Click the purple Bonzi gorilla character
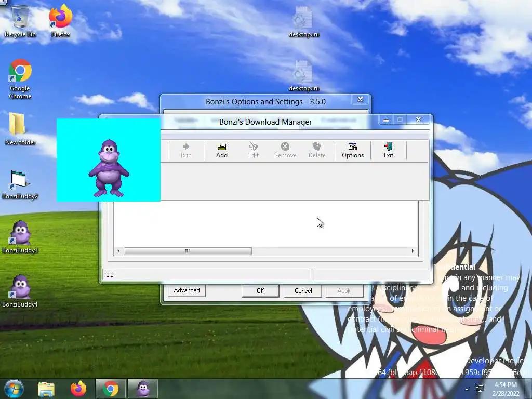The image size is (532, 399). [x=109, y=169]
